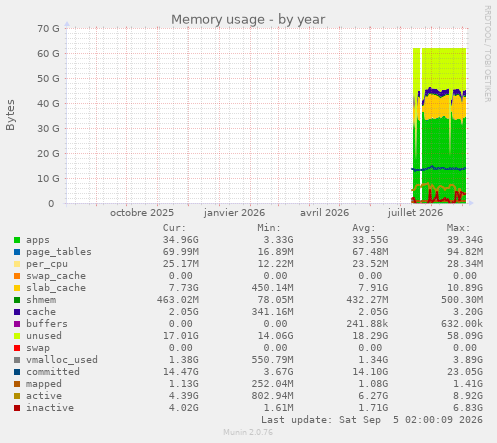This screenshot has height=443, width=497.
Task: Click mapped min value 252.04M
Action: coord(272,384)
